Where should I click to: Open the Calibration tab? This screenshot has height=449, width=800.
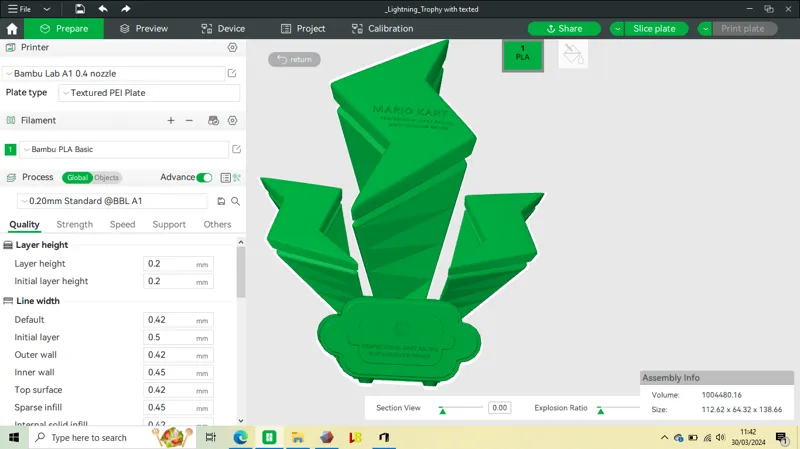[383, 29]
